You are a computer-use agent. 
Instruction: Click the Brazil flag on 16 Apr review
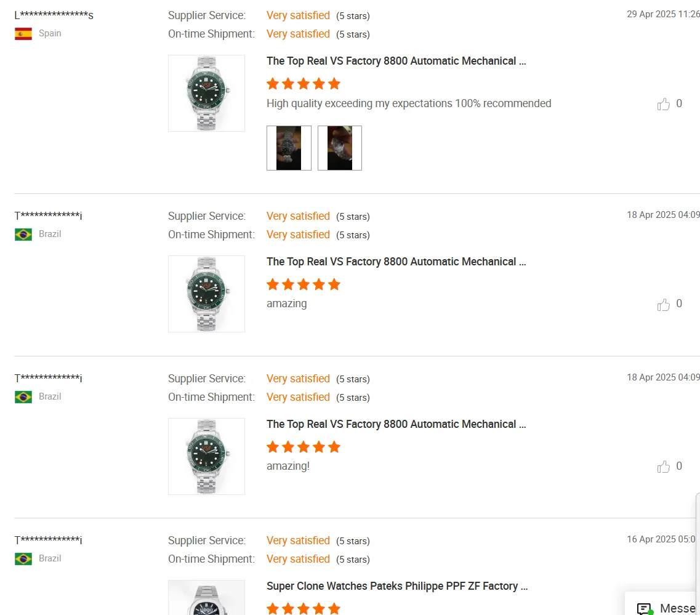coord(23,559)
